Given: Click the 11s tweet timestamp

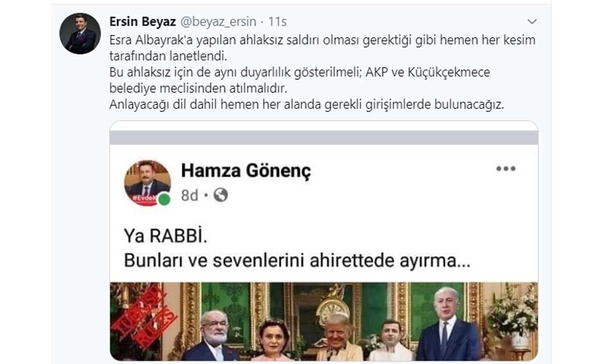Looking at the screenshot, I should (277, 22).
